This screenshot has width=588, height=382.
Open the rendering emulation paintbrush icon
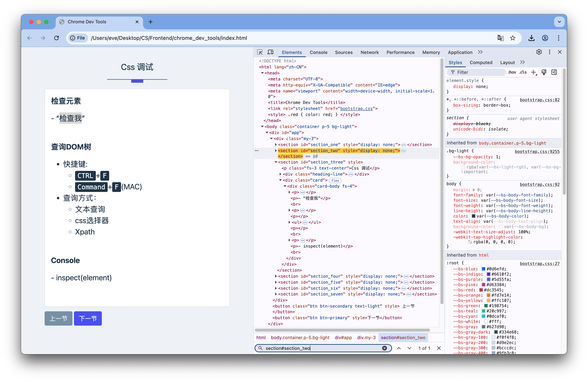tap(544, 72)
